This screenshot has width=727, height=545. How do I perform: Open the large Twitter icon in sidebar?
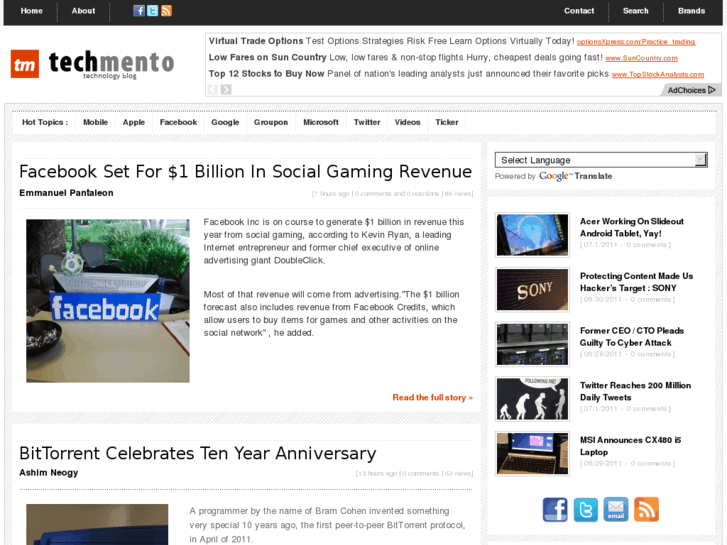586,509
